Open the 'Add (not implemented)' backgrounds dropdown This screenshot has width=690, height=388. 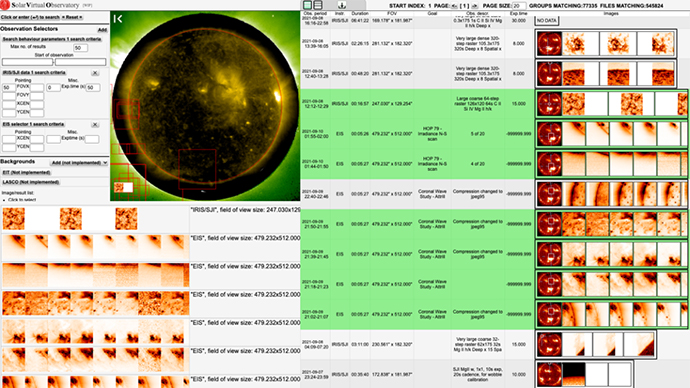[x=79, y=163]
